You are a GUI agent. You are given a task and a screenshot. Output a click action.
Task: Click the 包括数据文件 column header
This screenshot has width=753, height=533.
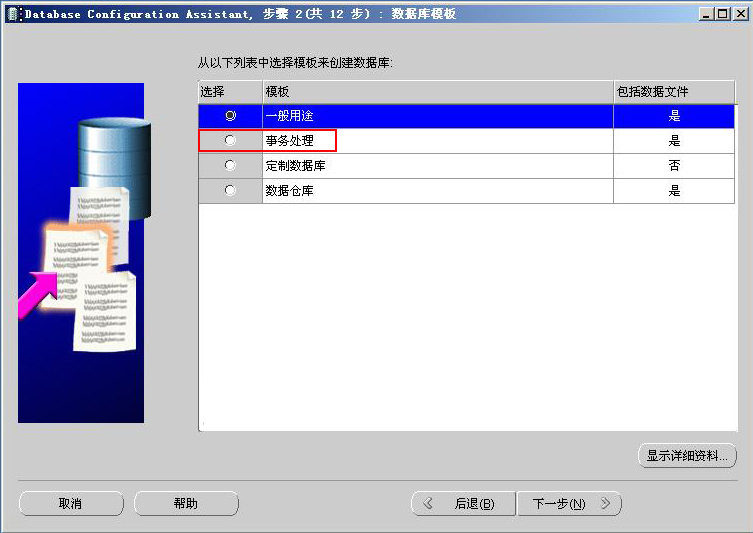pos(674,92)
